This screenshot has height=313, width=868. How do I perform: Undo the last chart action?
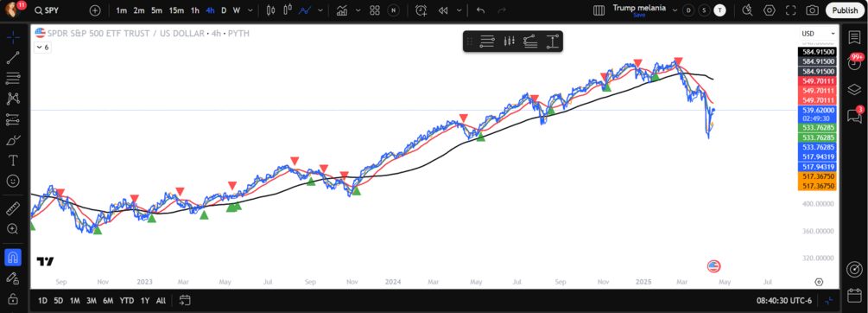(480, 10)
